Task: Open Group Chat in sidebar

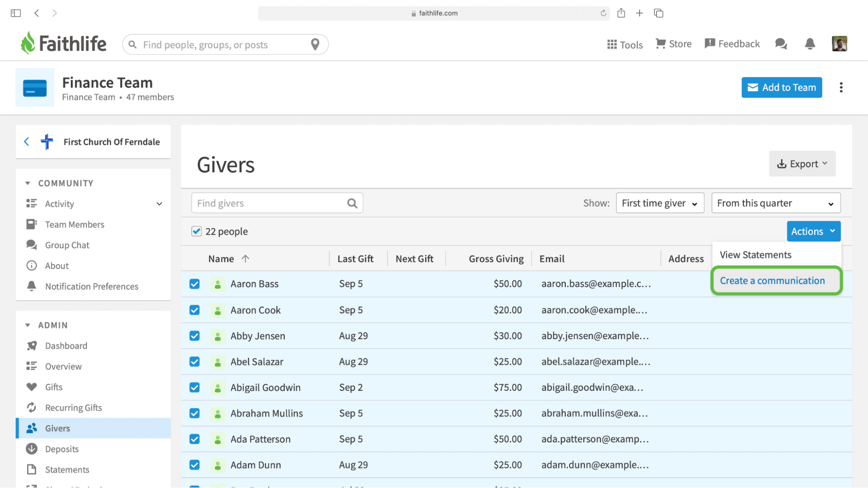Action: 67,245
